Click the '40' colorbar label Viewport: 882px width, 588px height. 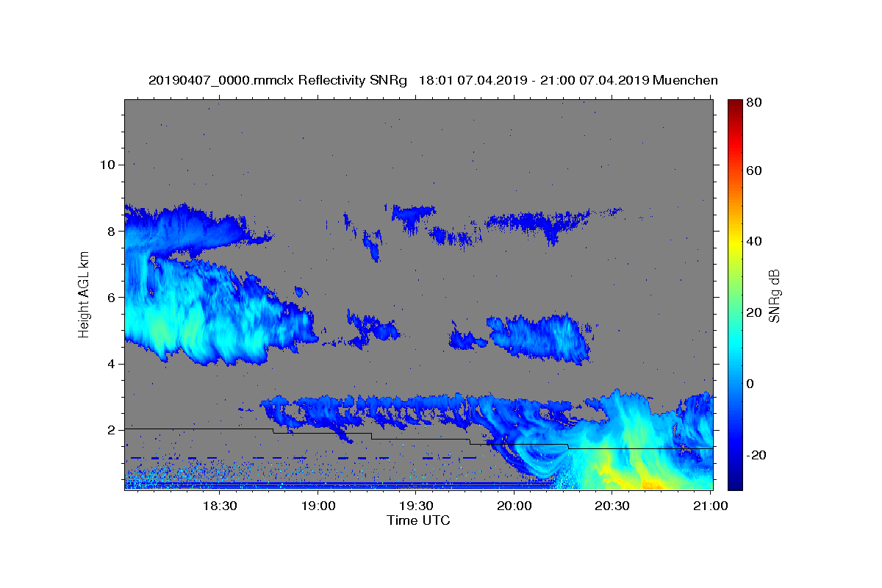pyautogui.click(x=756, y=241)
